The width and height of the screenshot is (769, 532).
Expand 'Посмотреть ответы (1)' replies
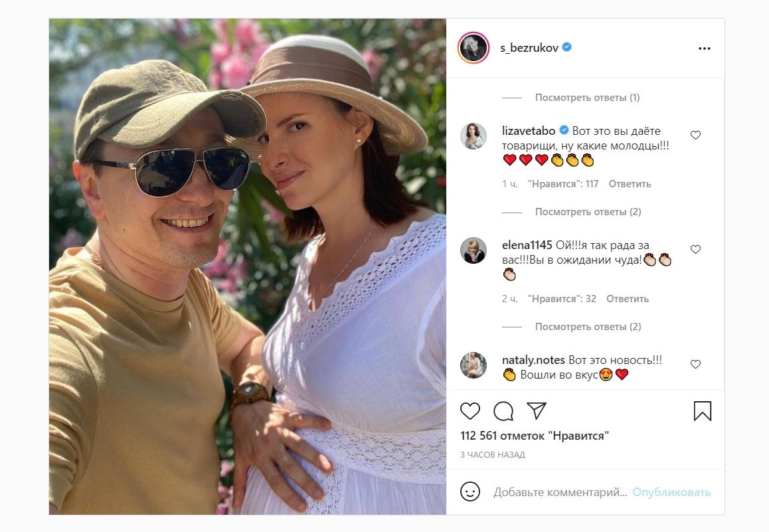click(587, 98)
